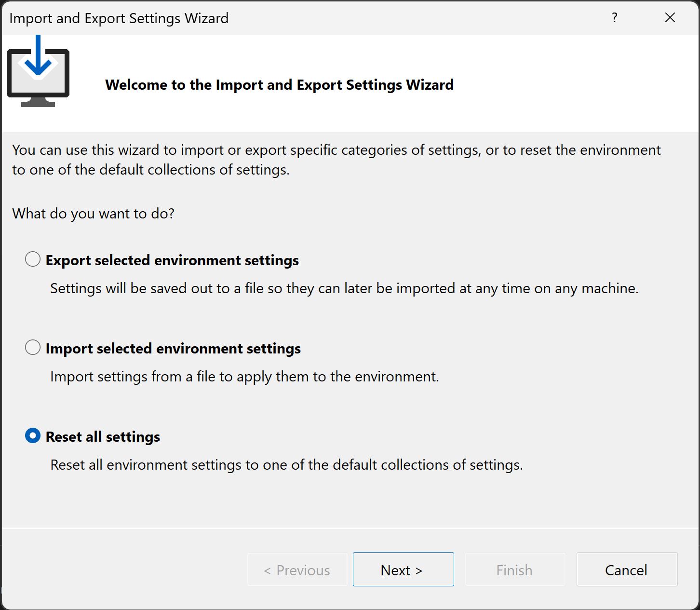This screenshot has width=700, height=610.
Task: Click the bold "Reset all settings" text
Action: pos(102,436)
